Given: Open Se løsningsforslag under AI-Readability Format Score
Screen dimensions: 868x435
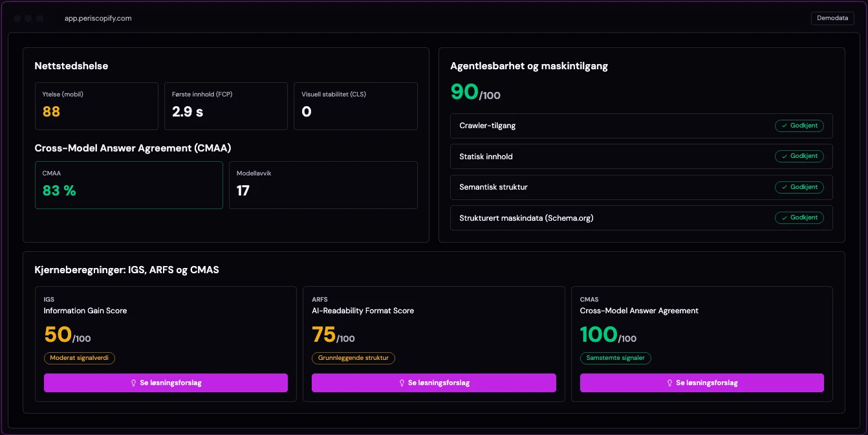Looking at the screenshot, I should (434, 383).
